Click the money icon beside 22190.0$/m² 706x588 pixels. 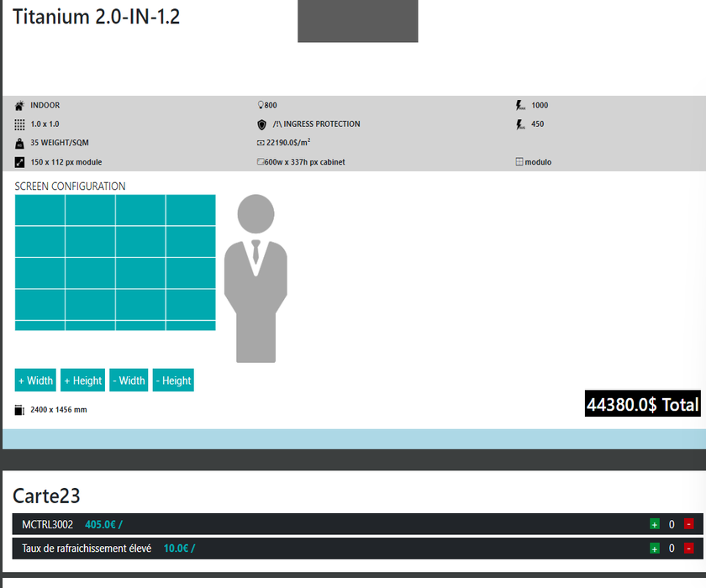point(261,143)
